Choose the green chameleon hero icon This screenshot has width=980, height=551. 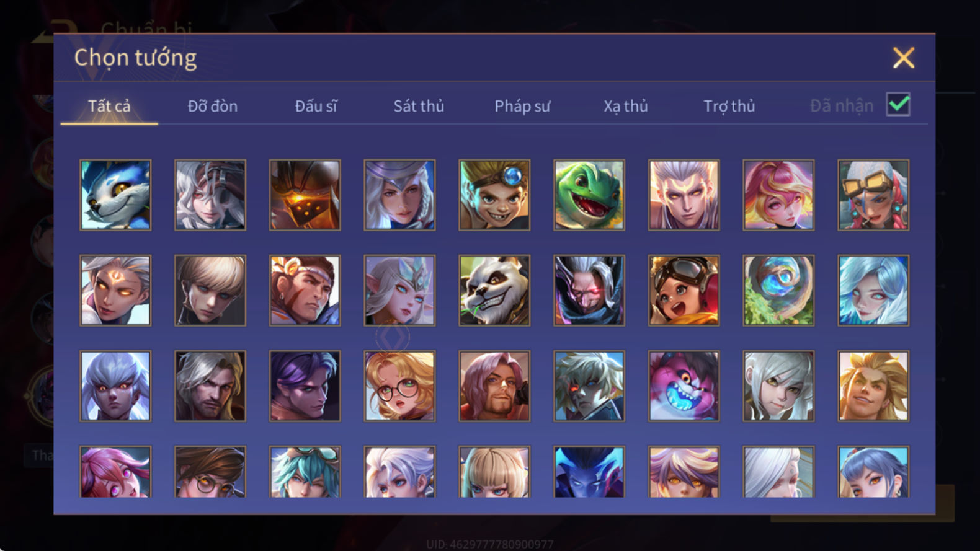click(x=589, y=195)
